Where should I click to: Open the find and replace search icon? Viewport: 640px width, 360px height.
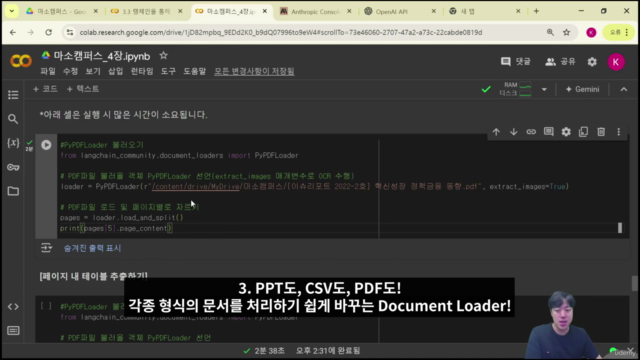[x=13, y=119]
